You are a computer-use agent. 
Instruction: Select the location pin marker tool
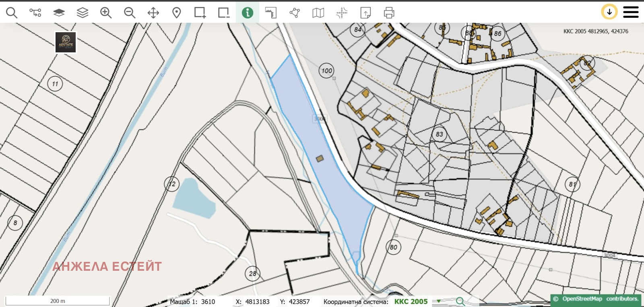[176, 13]
